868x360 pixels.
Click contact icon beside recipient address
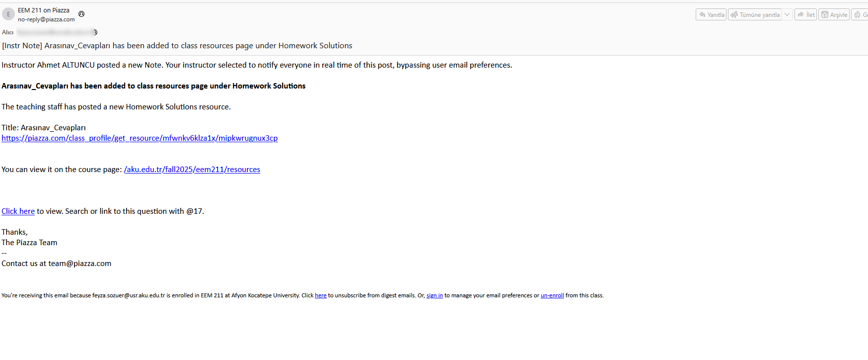click(x=95, y=32)
